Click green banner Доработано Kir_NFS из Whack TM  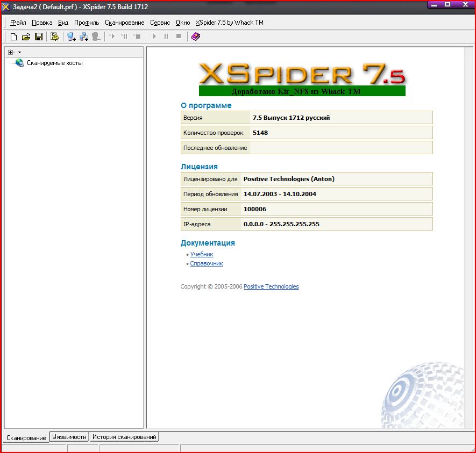click(302, 91)
